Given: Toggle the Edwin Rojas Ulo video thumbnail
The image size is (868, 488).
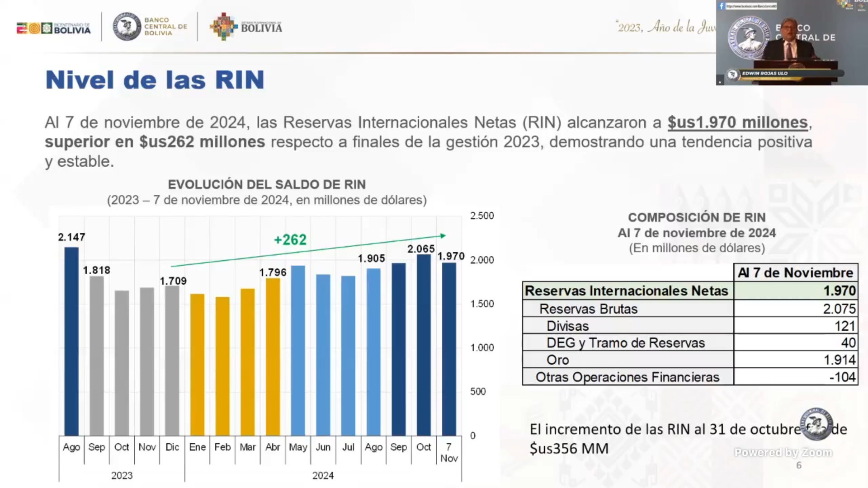Looking at the screenshot, I should [791, 43].
